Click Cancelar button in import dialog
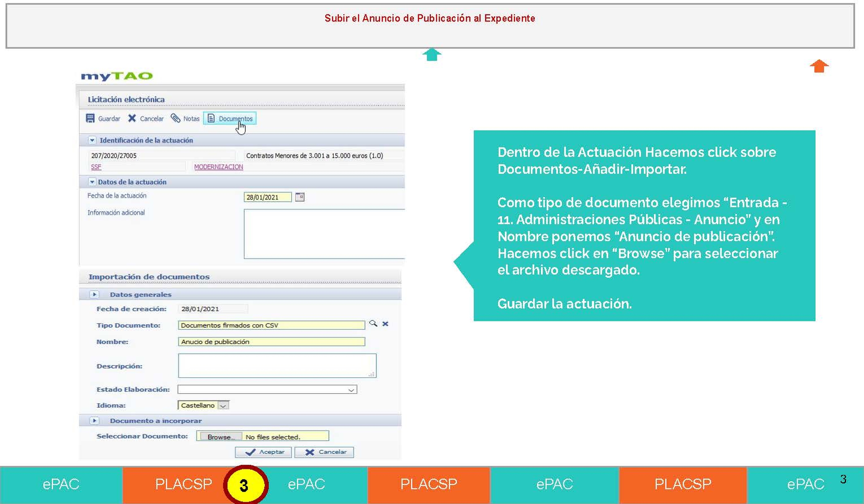The width and height of the screenshot is (864, 504). click(x=324, y=452)
